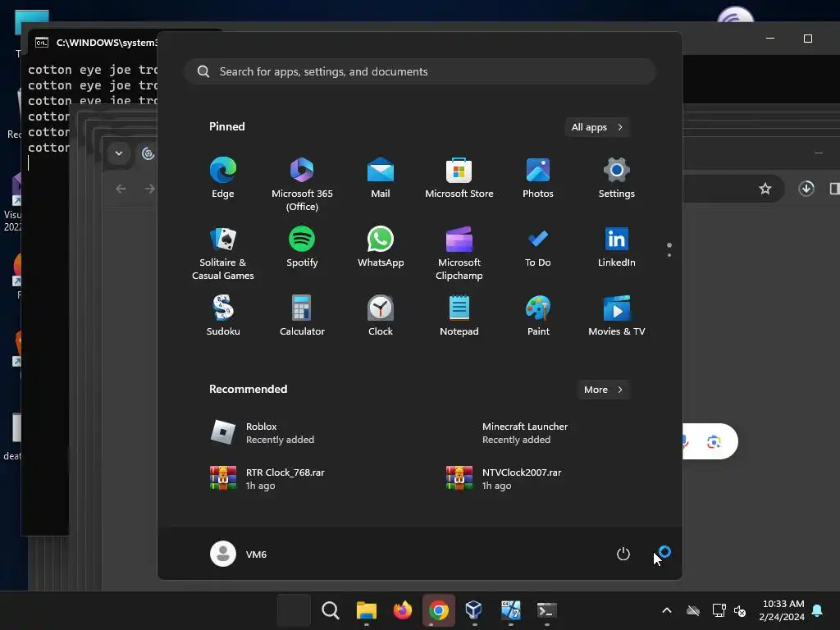Image resolution: width=840 pixels, height=630 pixels.
Task: Click the muted volume tray icon
Action: (740, 610)
